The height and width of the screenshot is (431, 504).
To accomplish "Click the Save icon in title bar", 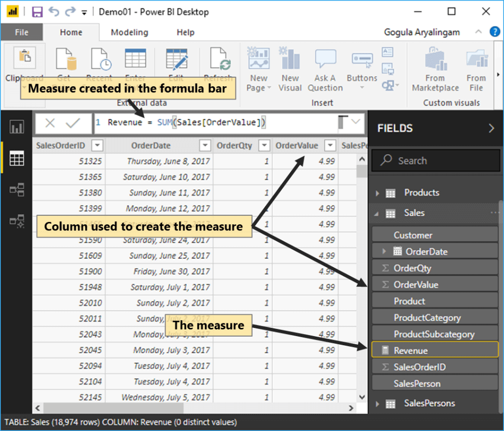I will [37, 12].
